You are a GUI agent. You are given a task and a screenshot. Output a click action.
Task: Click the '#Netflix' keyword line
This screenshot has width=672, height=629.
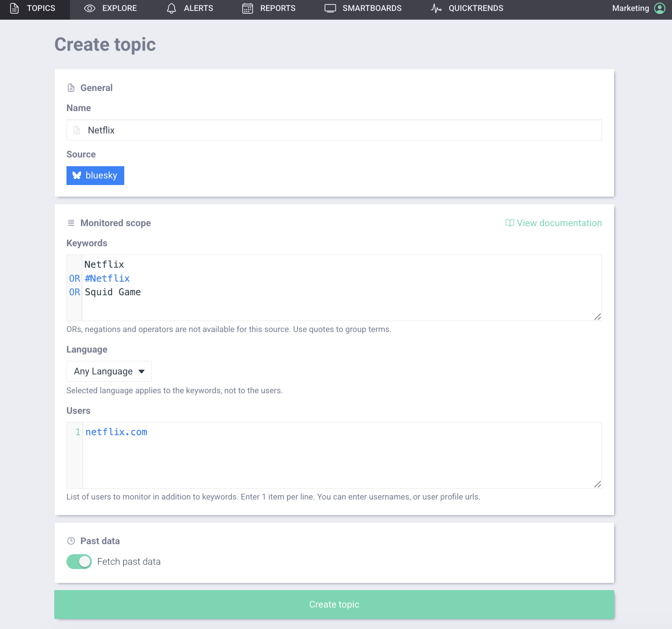click(x=107, y=279)
